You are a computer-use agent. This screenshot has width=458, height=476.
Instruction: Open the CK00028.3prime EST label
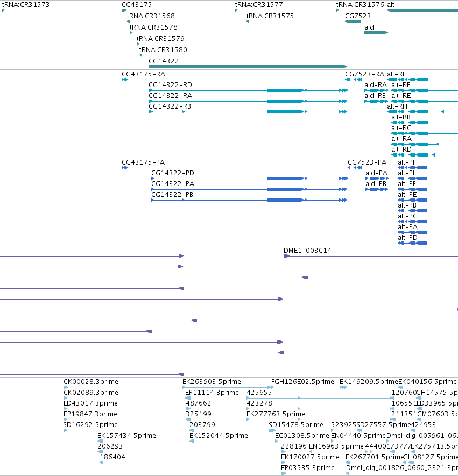(x=91, y=381)
